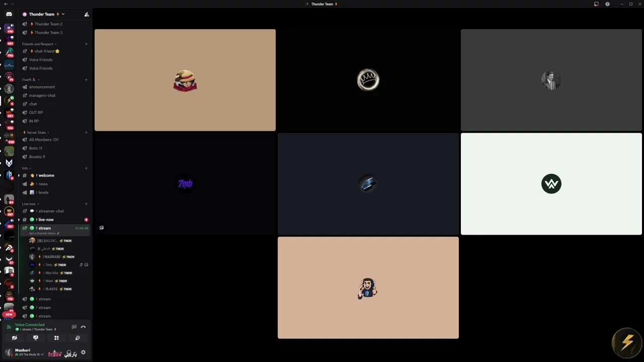Open Discord home direct messages icon
Viewport: 644px width, 362px height.
pyautogui.click(x=9, y=14)
